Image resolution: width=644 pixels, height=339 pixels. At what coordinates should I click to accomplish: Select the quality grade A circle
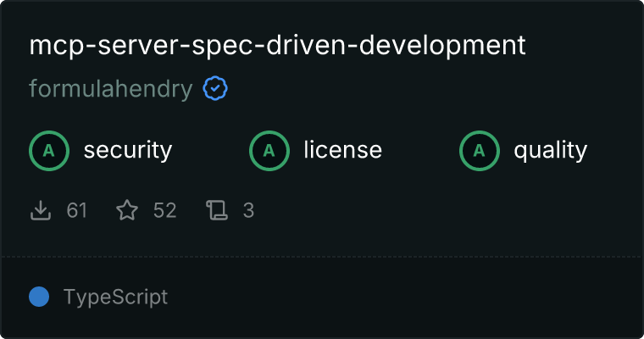tap(480, 151)
